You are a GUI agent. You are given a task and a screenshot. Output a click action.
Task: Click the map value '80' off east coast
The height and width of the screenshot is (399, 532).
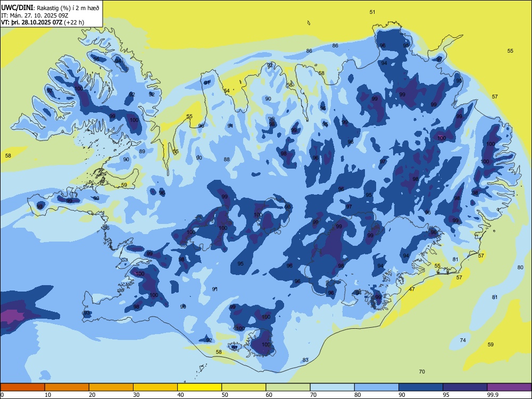520,268
